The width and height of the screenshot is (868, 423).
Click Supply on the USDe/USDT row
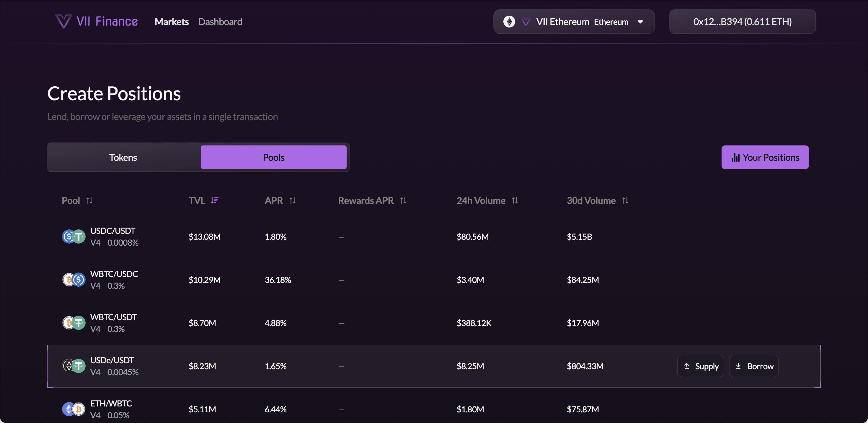point(701,366)
